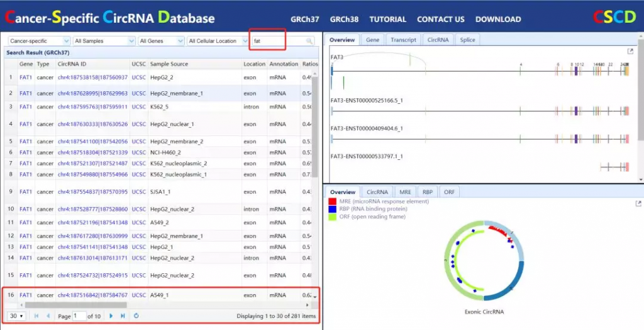This screenshot has width=644, height=330.
Task: Go to next page of results
Action: point(111,316)
